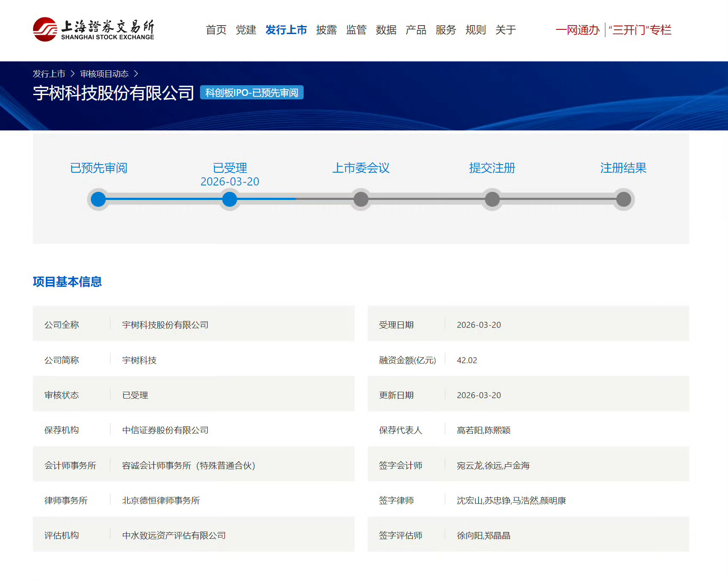Open the 服务 menu
The image size is (728, 581).
(x=446, y=30)
